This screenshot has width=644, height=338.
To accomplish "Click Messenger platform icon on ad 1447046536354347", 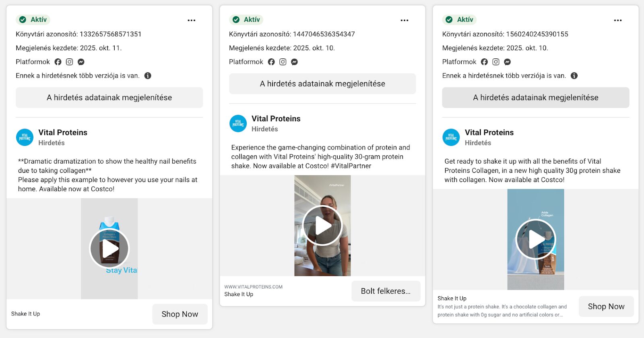I will (294, 62).
